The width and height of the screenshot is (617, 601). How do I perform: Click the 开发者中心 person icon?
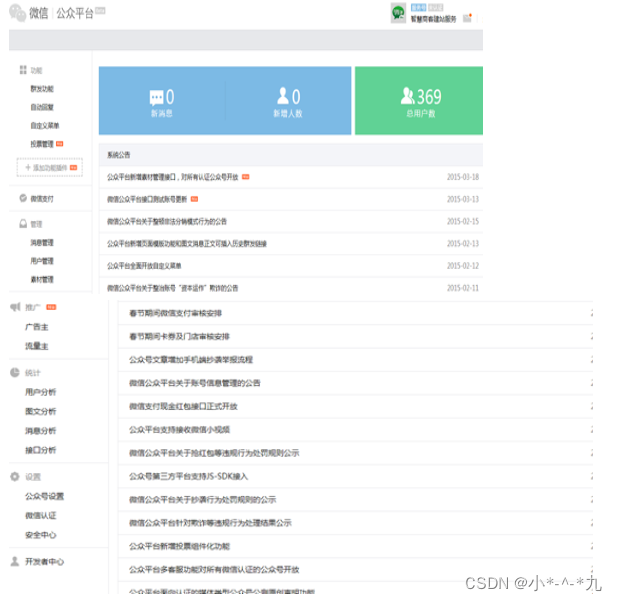coord(15,561)
